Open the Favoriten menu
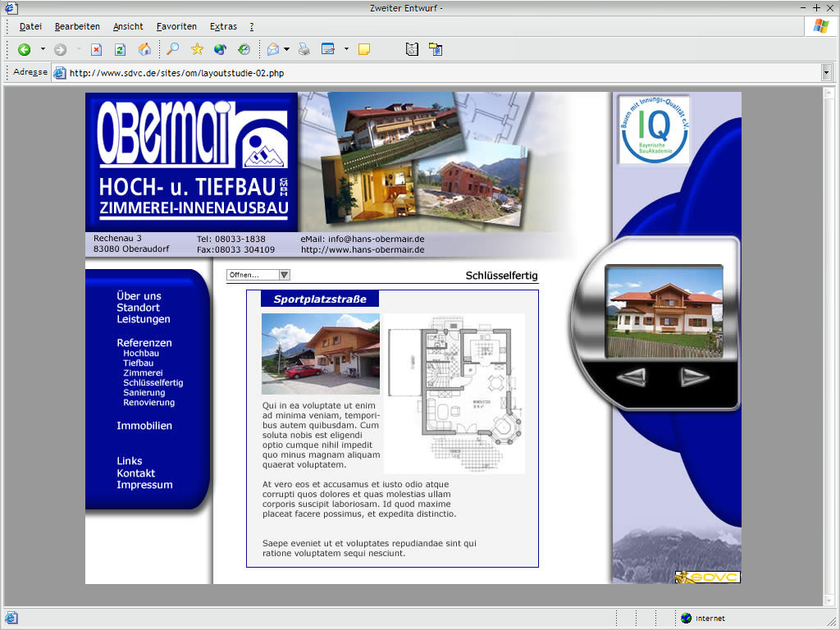The image size is (840, 630). pyautogui.click(x=176, y=26)
